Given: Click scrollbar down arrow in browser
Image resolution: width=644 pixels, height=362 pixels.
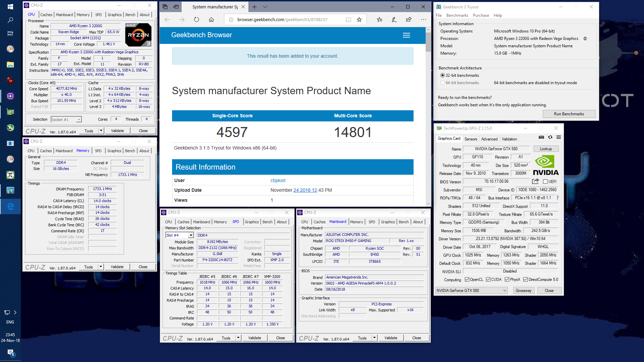Looking at the screenshot, I should coord(428,203).
